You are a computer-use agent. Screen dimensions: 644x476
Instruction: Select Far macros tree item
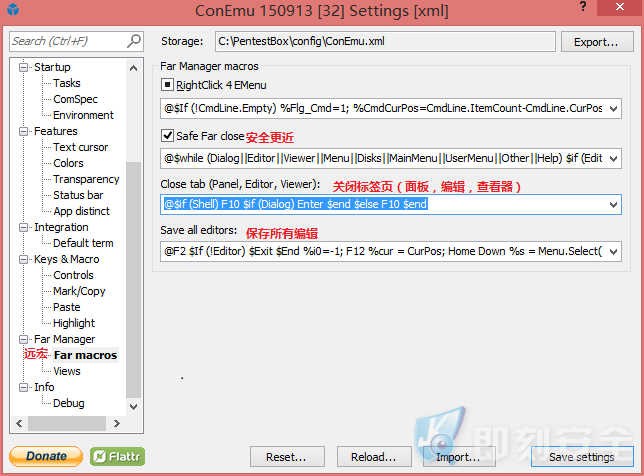[x=85, y=355]
